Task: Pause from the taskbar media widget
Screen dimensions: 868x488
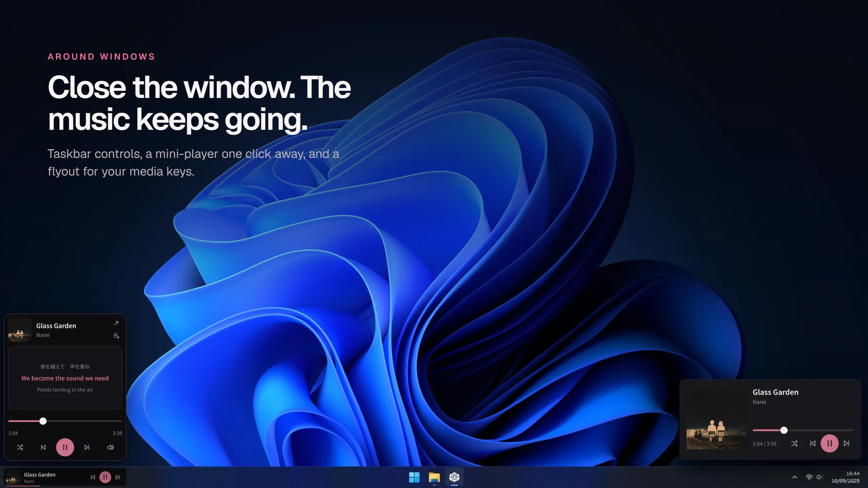Action: tap(105, 477)
